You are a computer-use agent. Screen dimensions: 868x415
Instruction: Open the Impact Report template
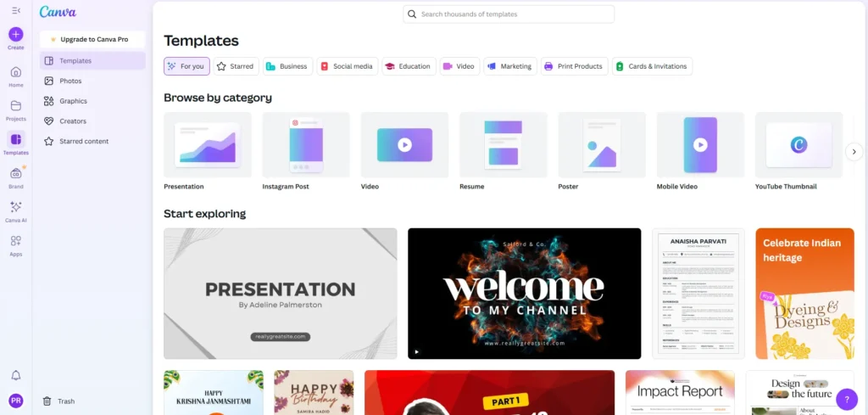pyautogui.click(x=681, y=392)
